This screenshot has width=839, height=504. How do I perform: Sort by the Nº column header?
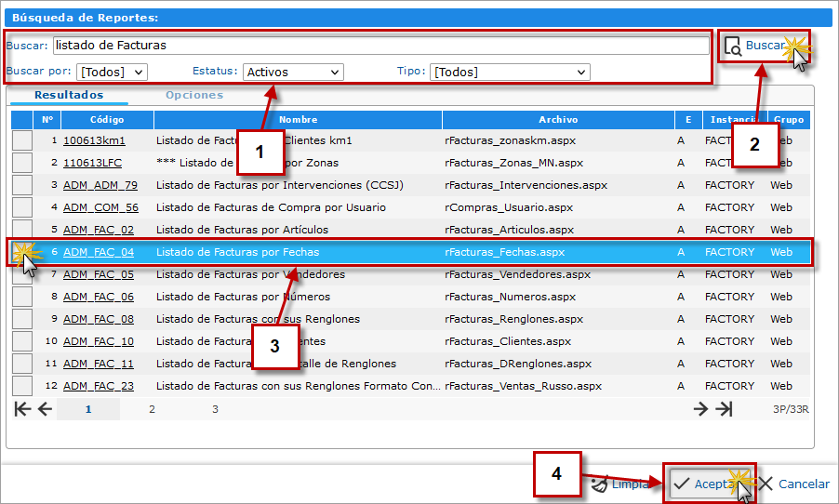coord(47,120)
